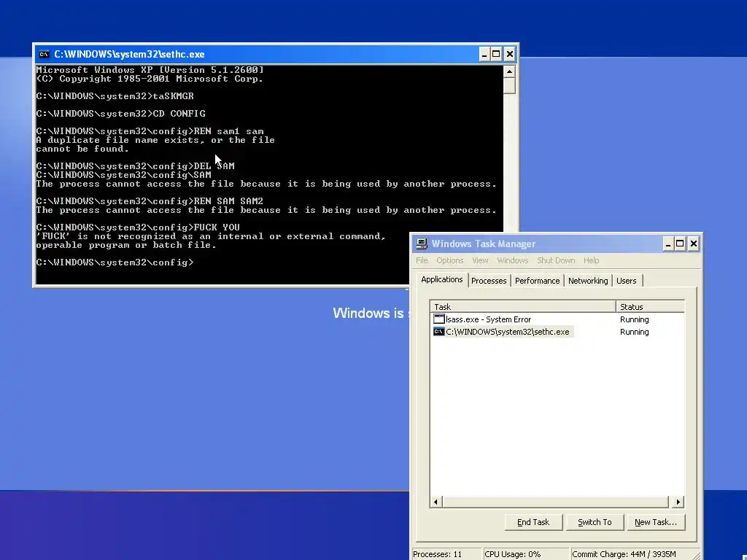Click the command prompt icon in sethc.exe title bar
This screenshot has height=560, width=747.
click(x=44, y=54)
